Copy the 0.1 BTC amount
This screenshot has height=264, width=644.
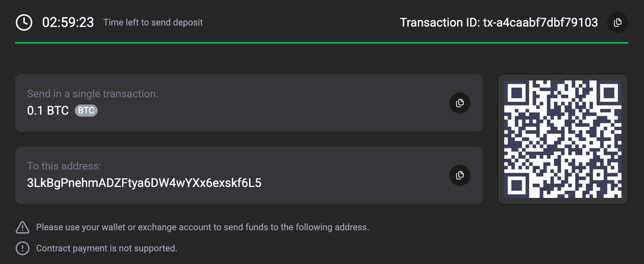point(459,103)
